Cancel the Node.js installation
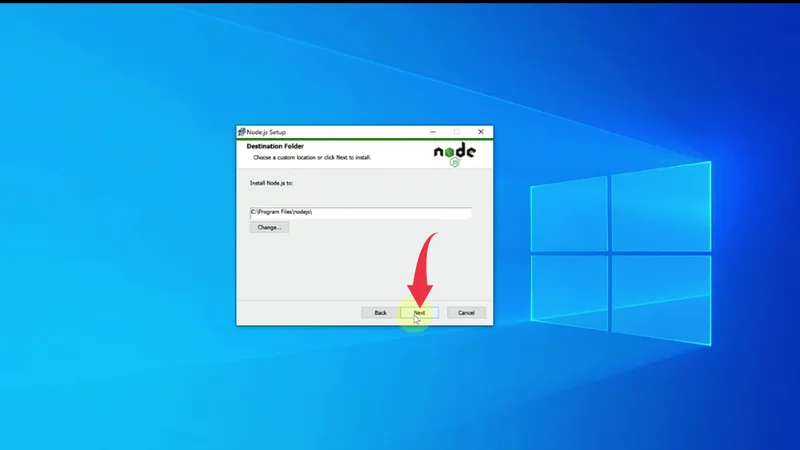 (466, 313)
